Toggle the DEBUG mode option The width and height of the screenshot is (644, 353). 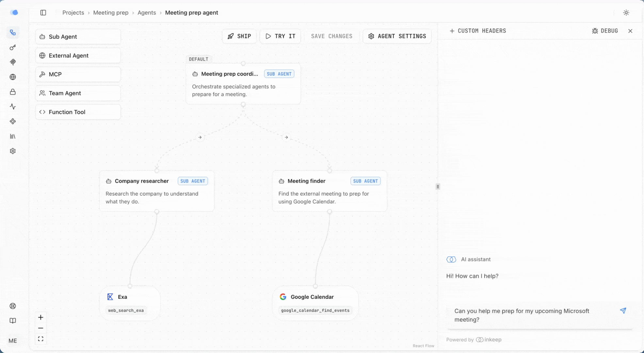click(605, 31)
